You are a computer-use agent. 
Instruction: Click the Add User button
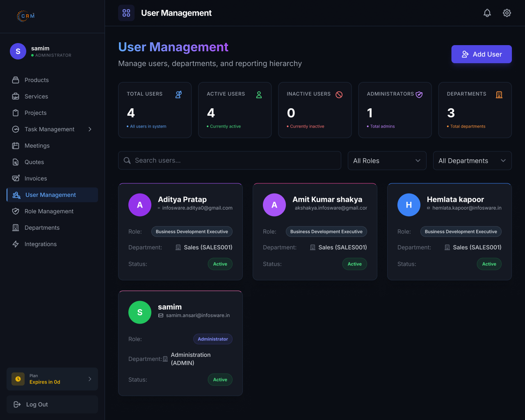pos(482,54)
